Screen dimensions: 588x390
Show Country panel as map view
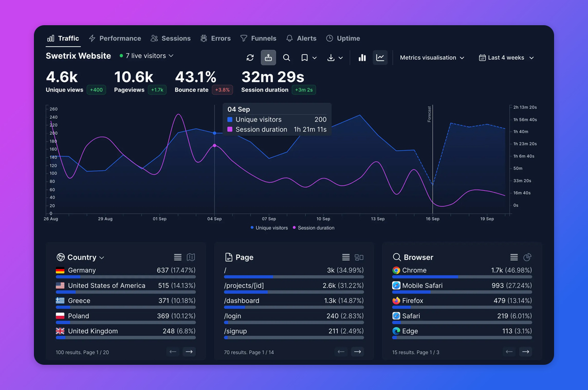[191, 257]
